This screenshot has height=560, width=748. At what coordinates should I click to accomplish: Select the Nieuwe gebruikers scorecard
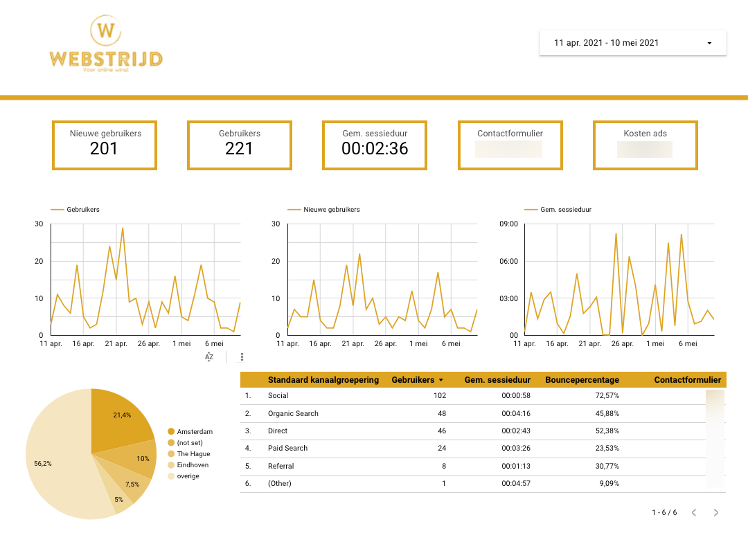pos(105,145)
